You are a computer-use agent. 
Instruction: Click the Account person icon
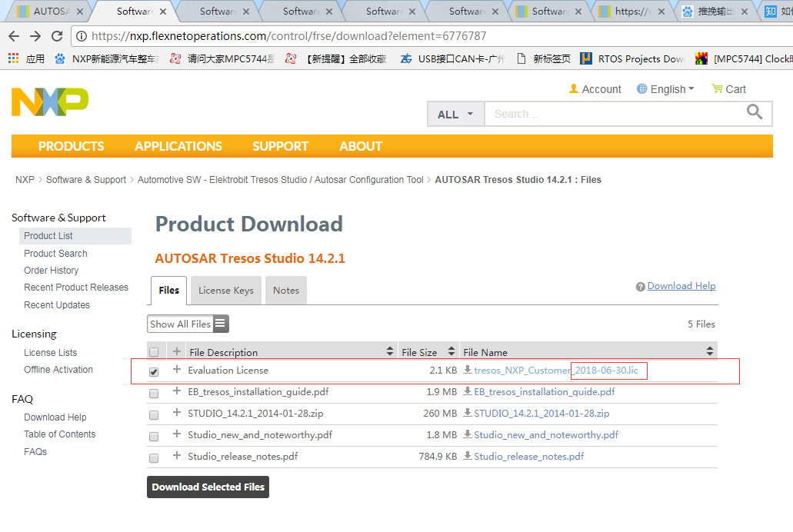point(574,88)
